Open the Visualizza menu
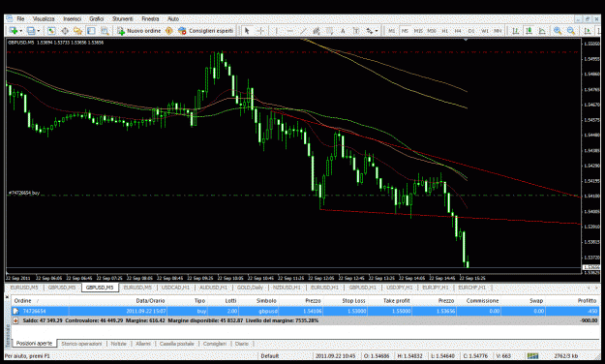This screenshot has width=605, height=364. [x=44, y=18]
